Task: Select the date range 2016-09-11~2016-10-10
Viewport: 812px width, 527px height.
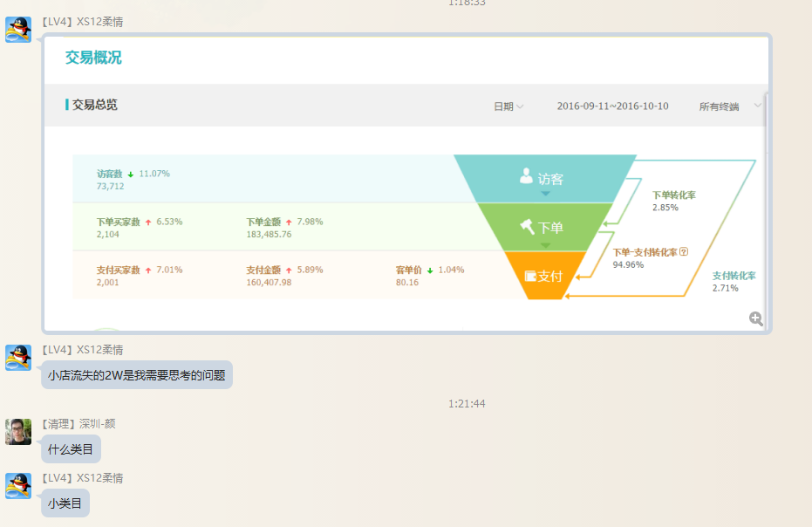Action: [612, 106]
